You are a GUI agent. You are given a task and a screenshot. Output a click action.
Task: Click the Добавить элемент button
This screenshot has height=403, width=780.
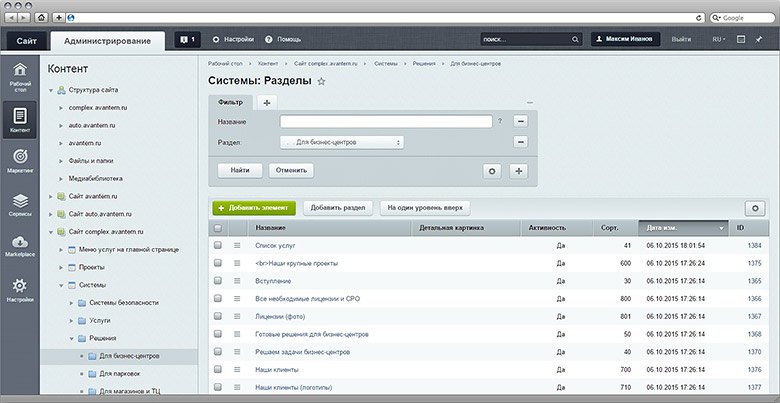coord(253,207)
